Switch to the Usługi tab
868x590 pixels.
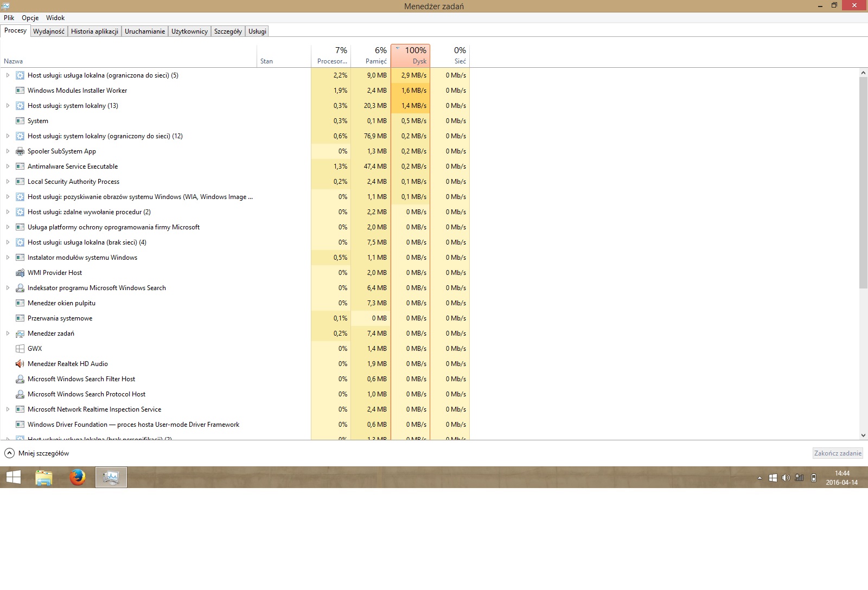tap(257, 31)
